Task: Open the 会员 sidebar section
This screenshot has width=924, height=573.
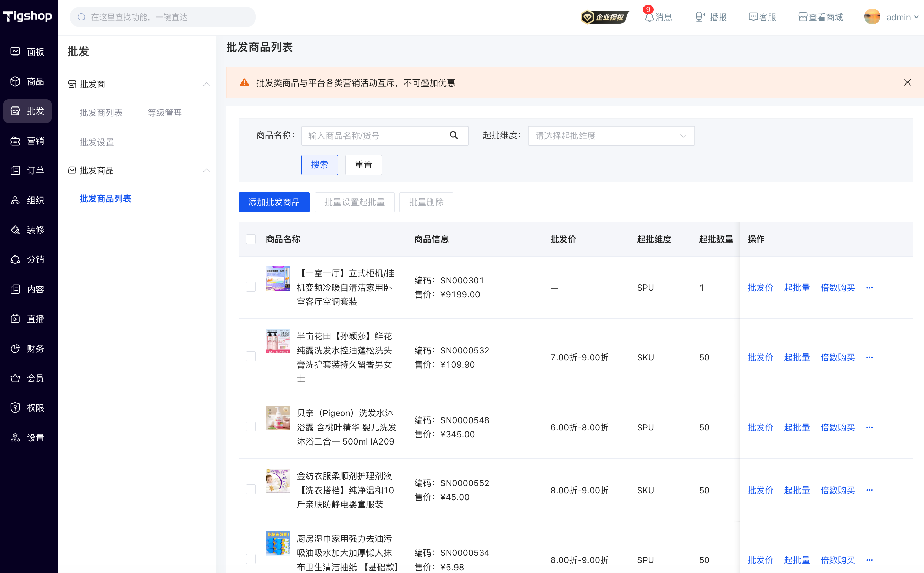Action: pos(27,378)
